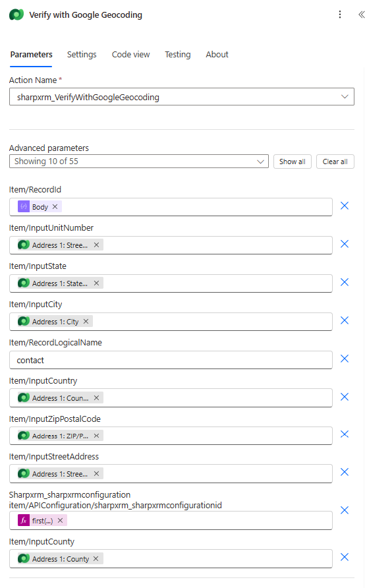Delete the first(...) expression token
The height and width of the screenshot is (588, 365).
60,521
